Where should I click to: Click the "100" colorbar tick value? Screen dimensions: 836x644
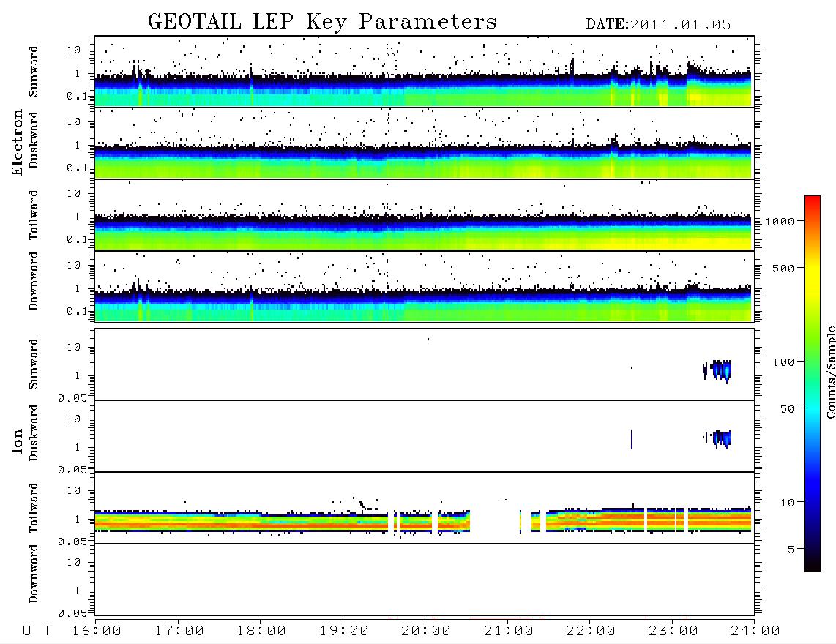(784, 362)
